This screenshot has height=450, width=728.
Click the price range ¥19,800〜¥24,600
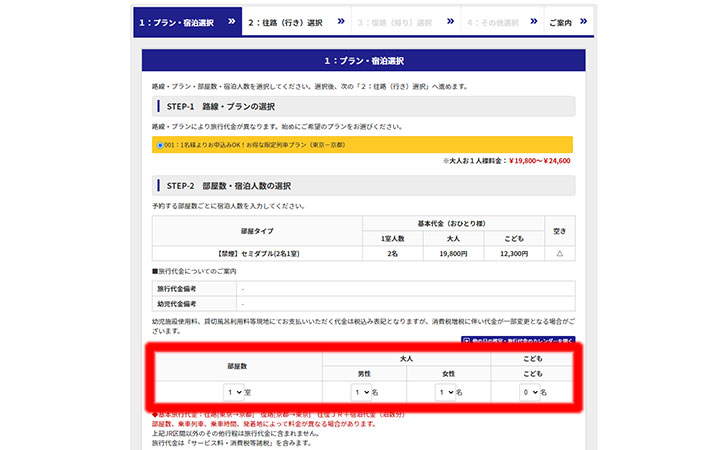pos(540,161)
